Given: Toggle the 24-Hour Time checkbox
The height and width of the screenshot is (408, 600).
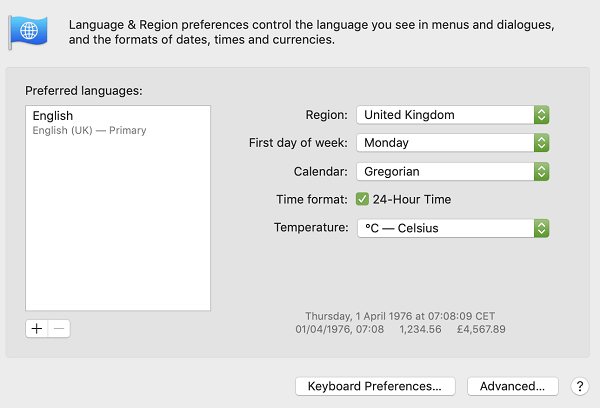Looking at the screenshot, I should tap(362, 199).
